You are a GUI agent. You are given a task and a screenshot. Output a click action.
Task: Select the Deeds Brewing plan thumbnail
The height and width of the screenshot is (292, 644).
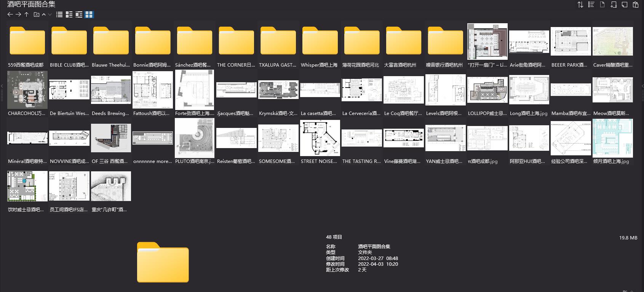(111, 90)
